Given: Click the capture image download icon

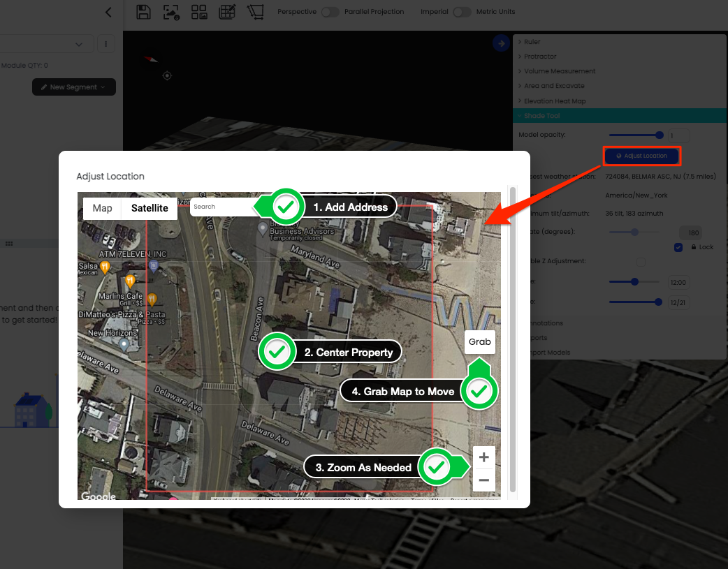Looking at the screenshot, I should (x=171, y=12).
